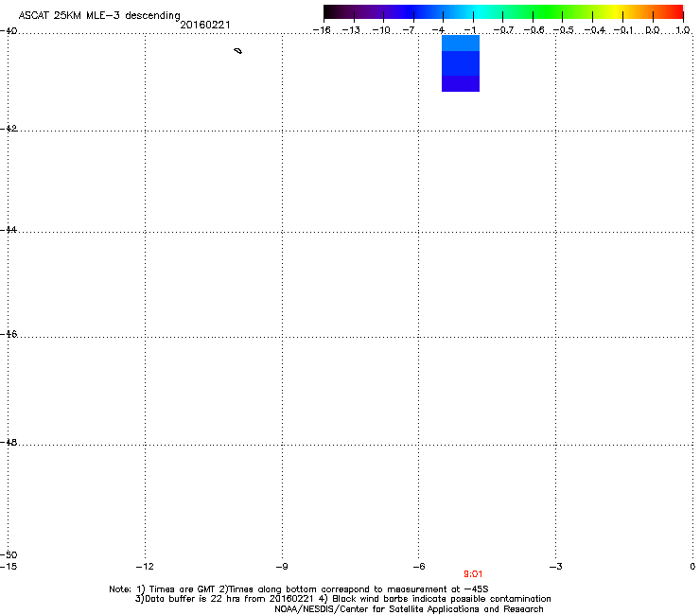Click the NOAA/NESDIS credit line
Screen dimensions: 700x615
[409, 609]
